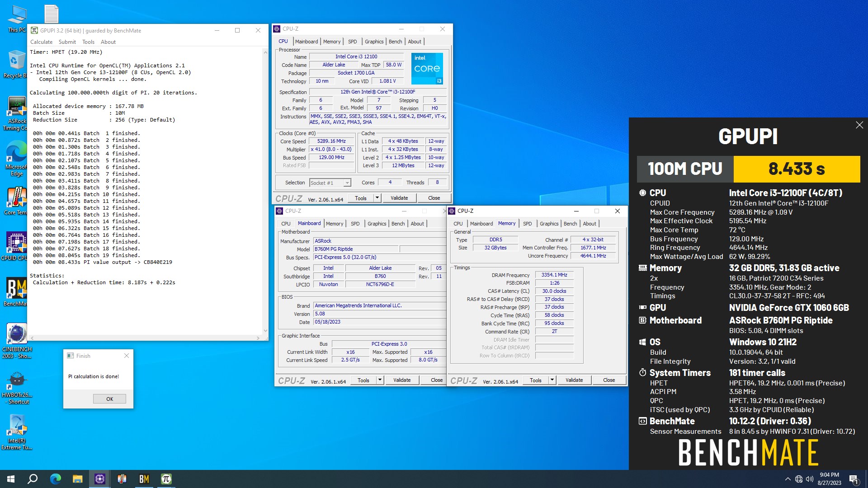Click Validate in Memory CPU-Z window
The image size is (868, 488).
pos(574,380)
